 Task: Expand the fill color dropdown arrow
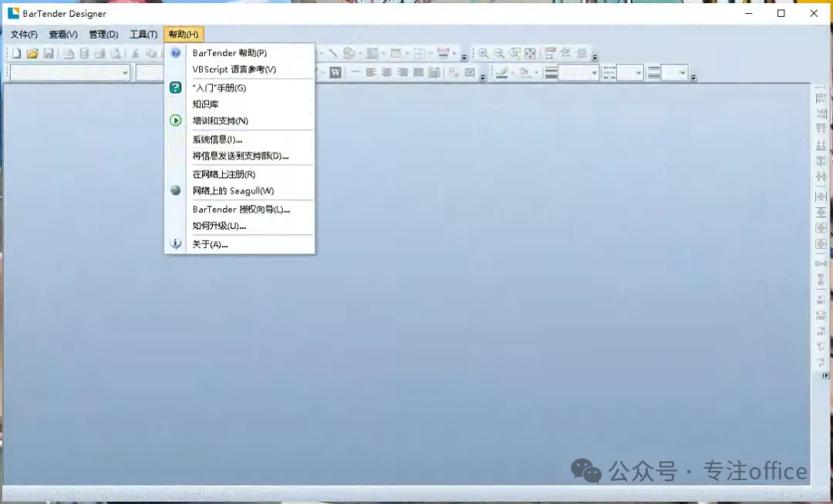tap(537, 72)
